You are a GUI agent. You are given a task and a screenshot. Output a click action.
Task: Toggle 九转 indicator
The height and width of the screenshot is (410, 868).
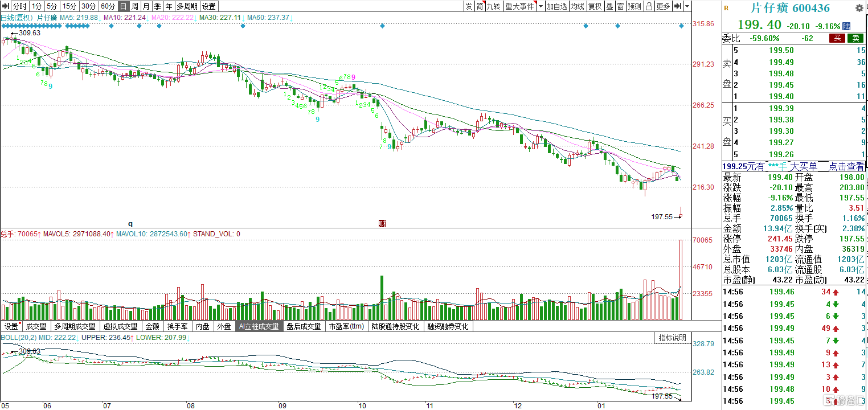pos(493,6)
